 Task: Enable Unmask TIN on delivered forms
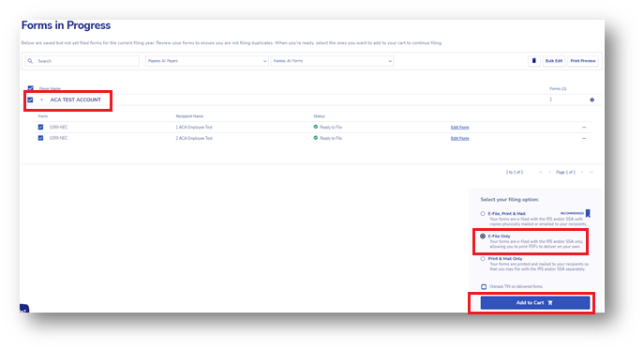click(484, 286)
